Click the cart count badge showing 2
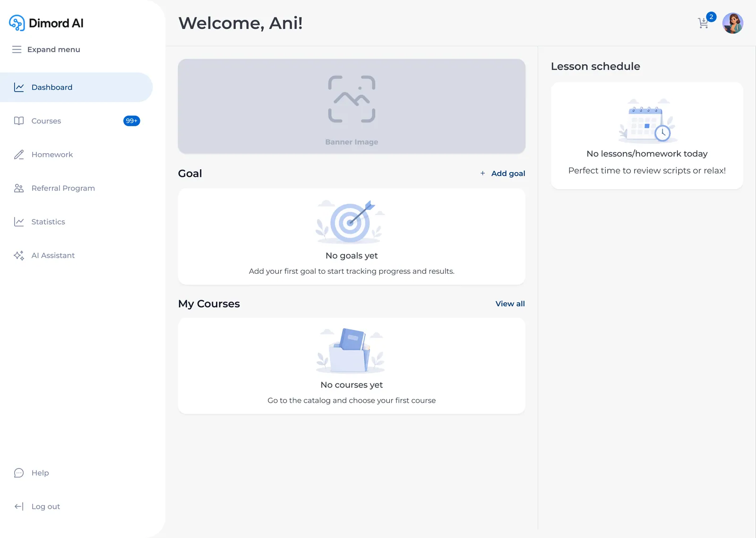756x538 pixels. pos(711,17)
